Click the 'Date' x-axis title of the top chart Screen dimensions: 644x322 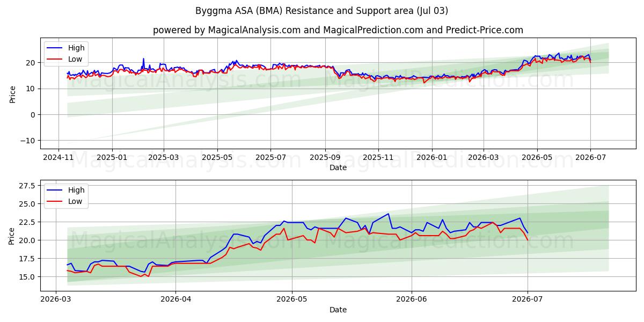point(338,167)
